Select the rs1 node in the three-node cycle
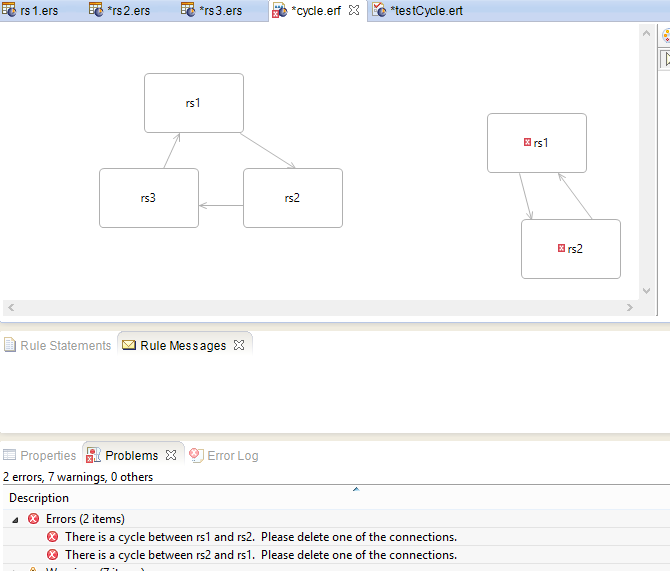The image size is (670, 571). tap(194, 103)
